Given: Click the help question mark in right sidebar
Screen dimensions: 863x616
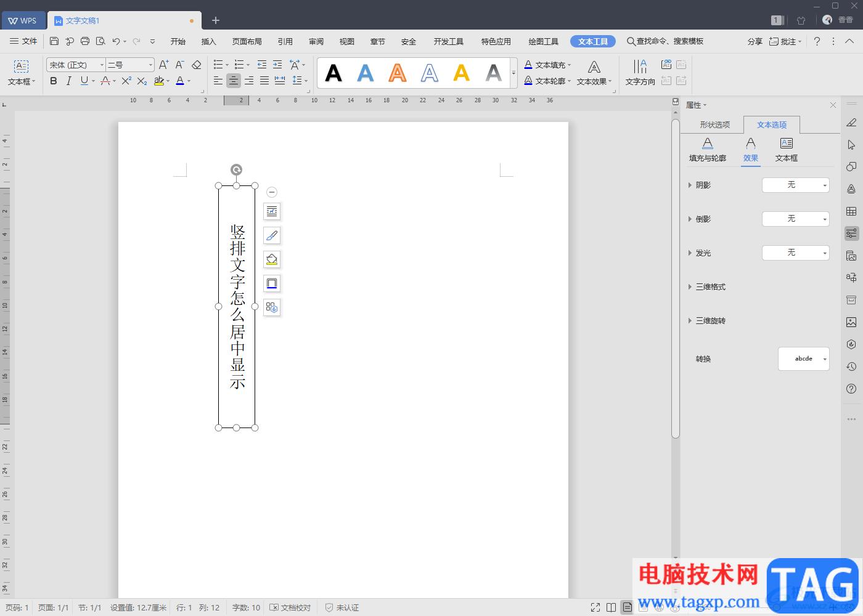Looking at the screenshot, I should (851, 389).
